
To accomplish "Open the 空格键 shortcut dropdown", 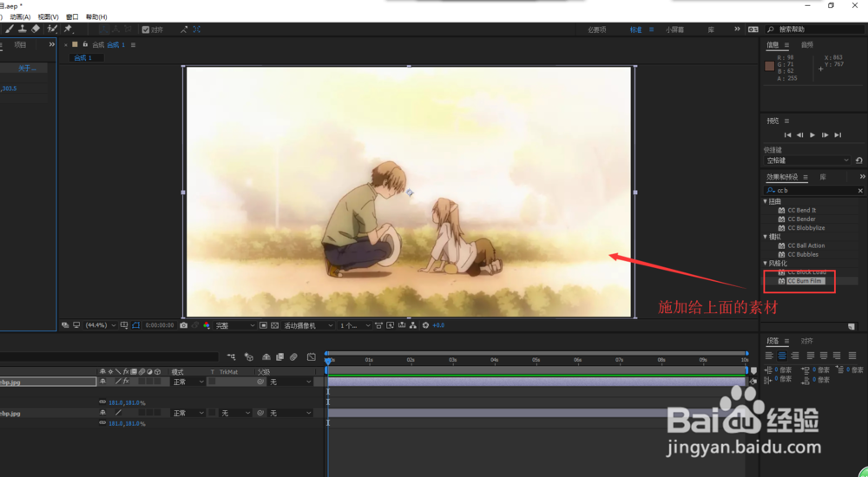I will [x=807, y=160].
